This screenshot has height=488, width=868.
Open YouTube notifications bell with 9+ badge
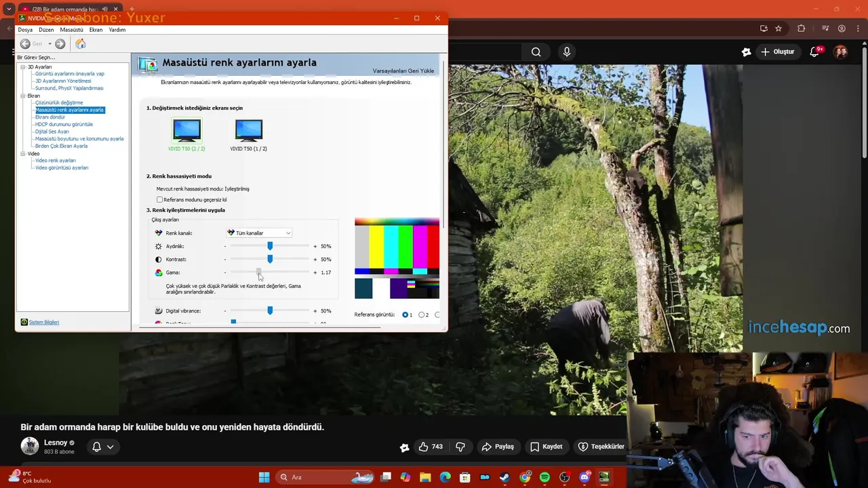[815, 52]
